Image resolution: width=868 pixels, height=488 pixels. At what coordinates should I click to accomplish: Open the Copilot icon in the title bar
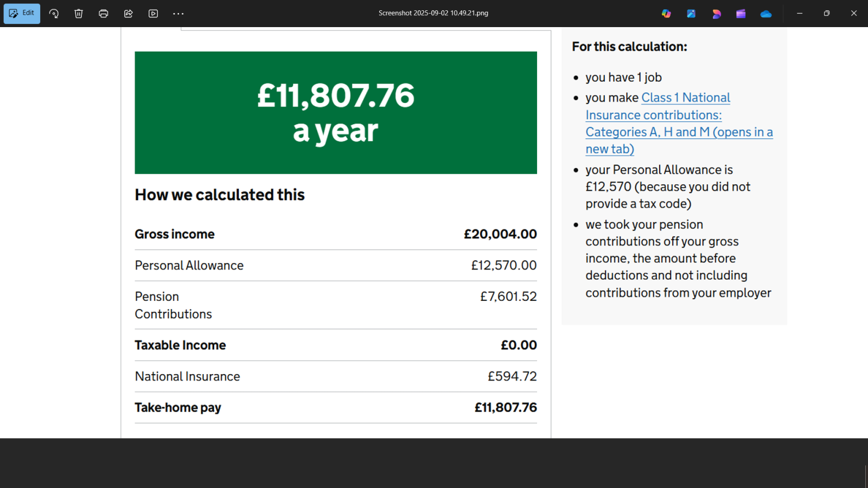tap(666, 14)
